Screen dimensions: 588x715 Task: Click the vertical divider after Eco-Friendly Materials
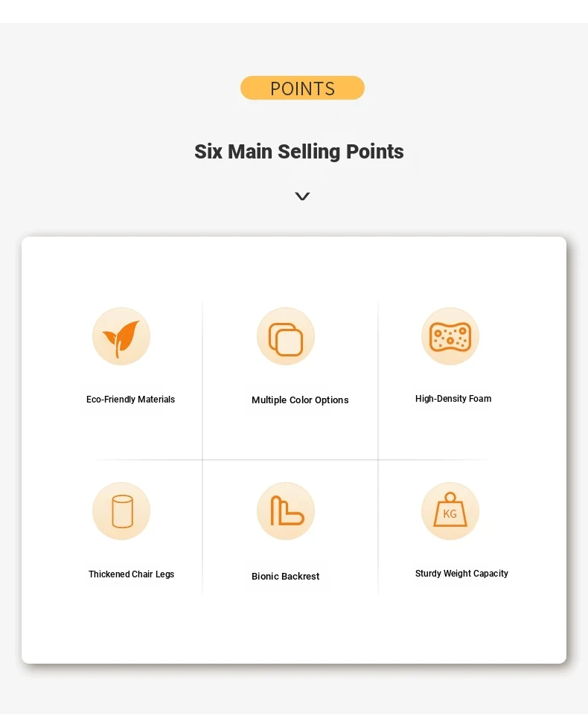tap(202, 448)
